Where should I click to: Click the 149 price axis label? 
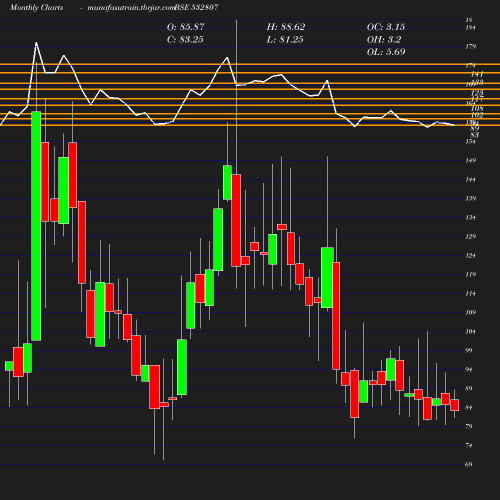(x=470, y=161)
